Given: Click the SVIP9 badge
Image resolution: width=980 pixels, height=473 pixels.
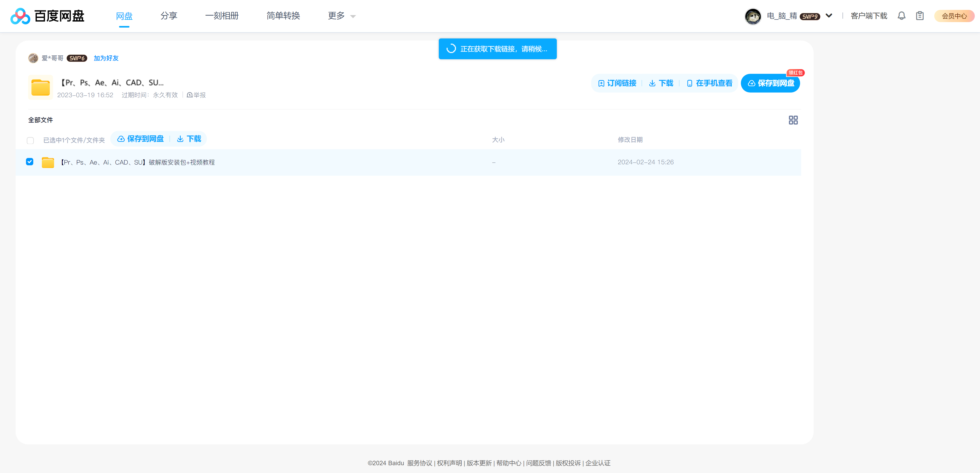Looking at the screenshot, I should pos(809,16).
